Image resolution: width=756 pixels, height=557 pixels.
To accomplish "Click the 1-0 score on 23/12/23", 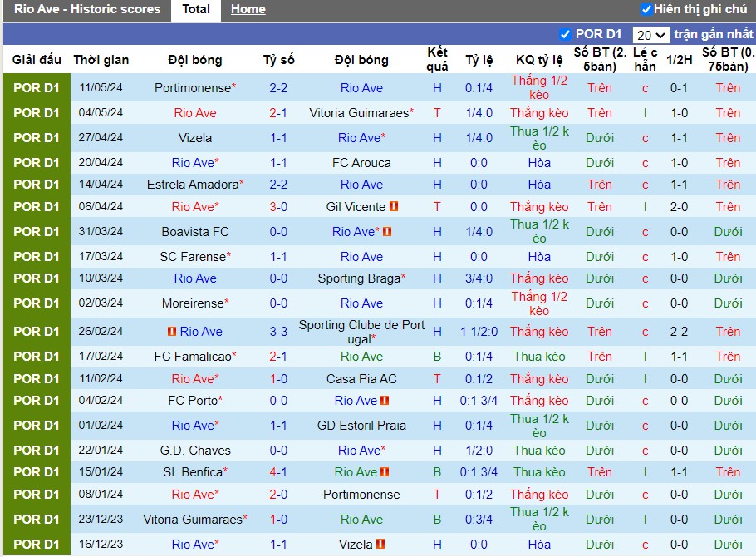I will [x=278, y=520].
